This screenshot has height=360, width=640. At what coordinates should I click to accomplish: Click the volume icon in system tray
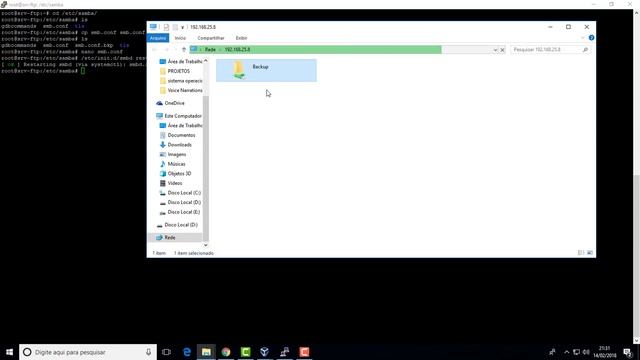coord(586,352)
